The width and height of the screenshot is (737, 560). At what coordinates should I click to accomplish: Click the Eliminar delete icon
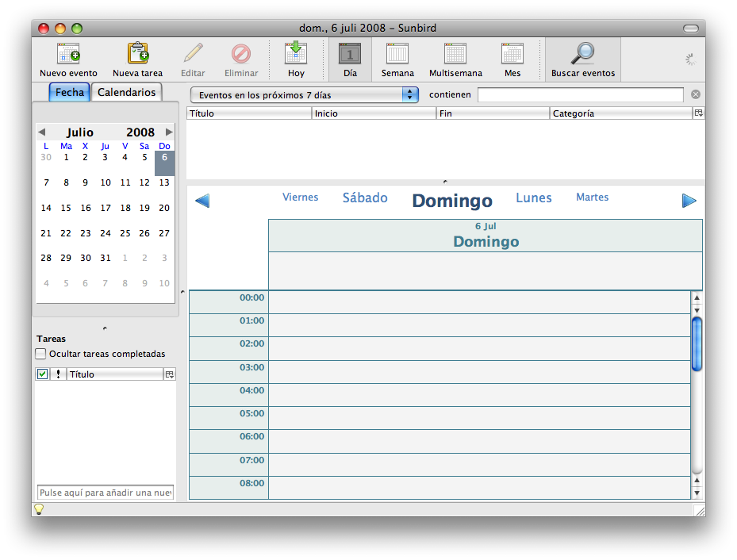coord(241,54)
